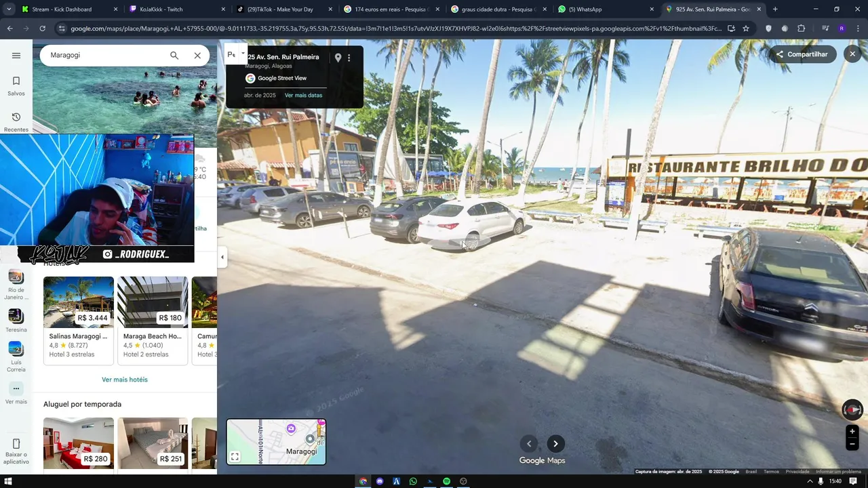Open the Google Maps hamburger menu
The image size is (868, 488).
(x=16, y=56)
